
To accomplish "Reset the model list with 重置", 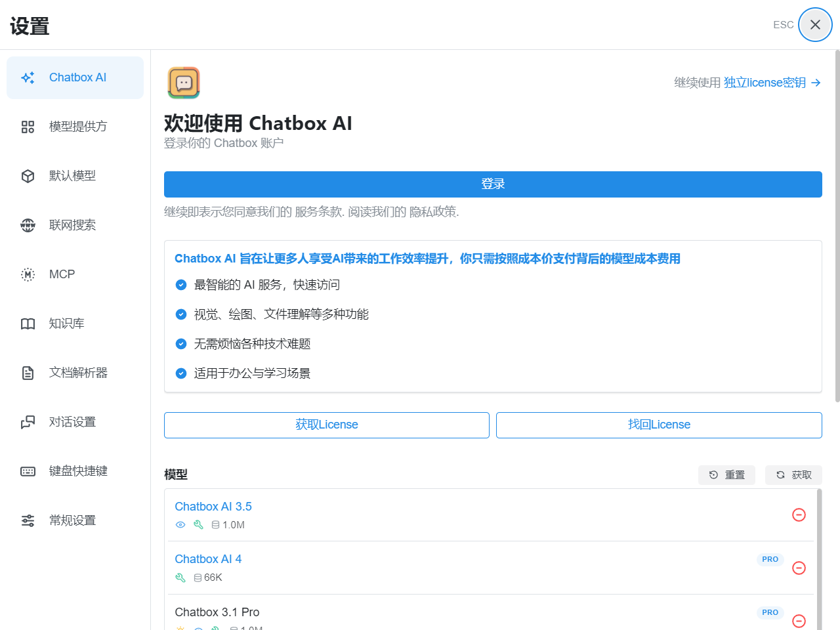I will pyautogui.click(x=726, y=475).
